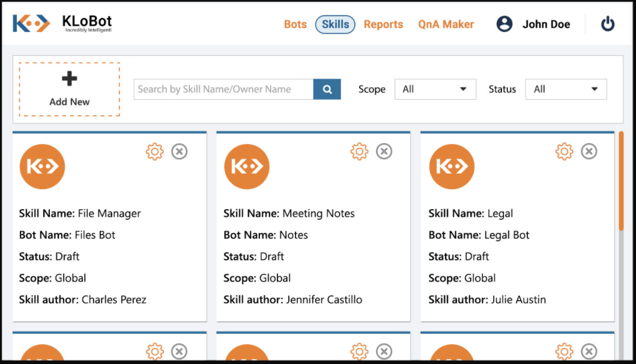This screenshot has width=636, height=364.
Task: Open the Scope dropdown
Action: (x=435, y=89)
